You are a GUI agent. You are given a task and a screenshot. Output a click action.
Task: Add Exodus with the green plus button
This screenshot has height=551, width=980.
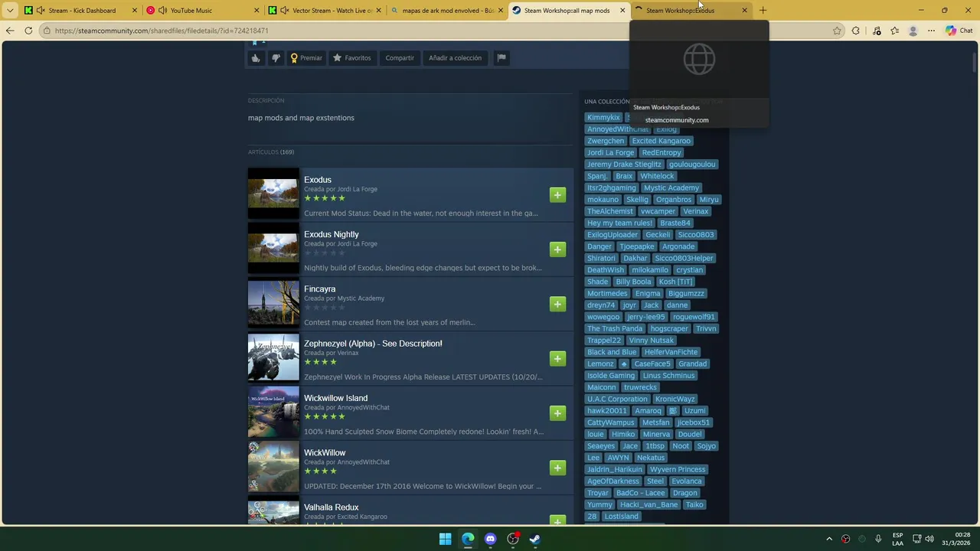click(x=557, y=195)
